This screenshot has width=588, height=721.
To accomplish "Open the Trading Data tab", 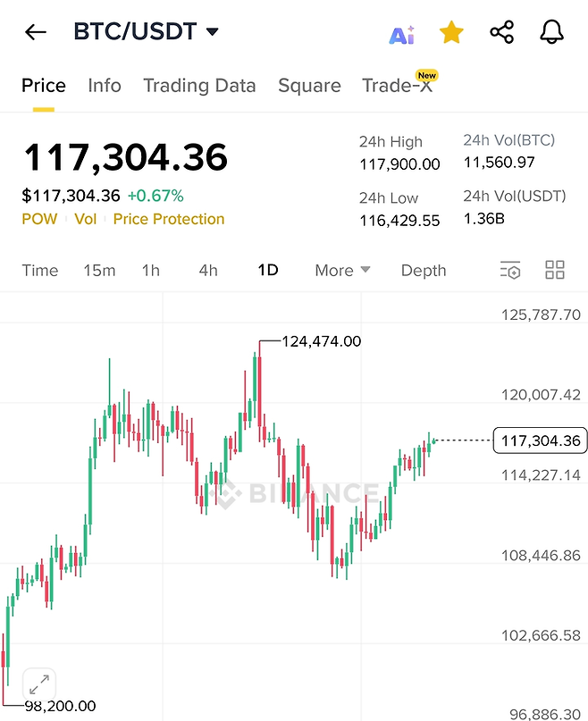I will coord(199,86).
